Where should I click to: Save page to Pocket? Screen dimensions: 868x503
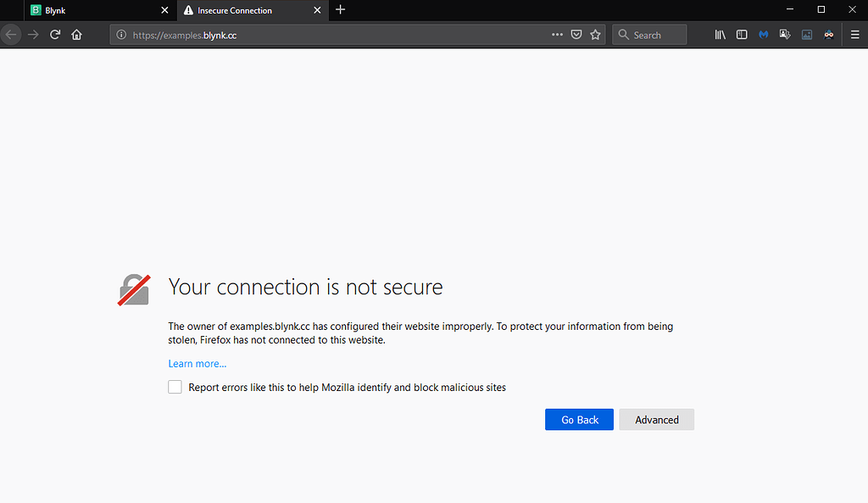coord(576,34)
